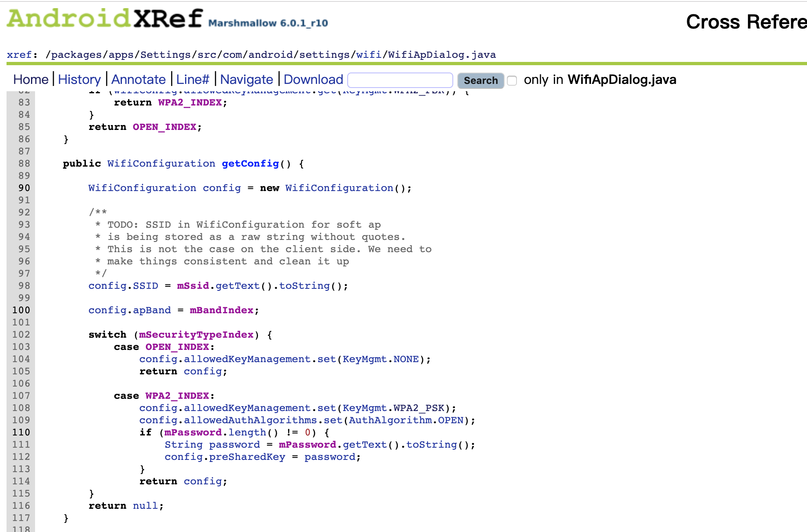Open WifiConfiguration return type on line 88

click(161, 163)
